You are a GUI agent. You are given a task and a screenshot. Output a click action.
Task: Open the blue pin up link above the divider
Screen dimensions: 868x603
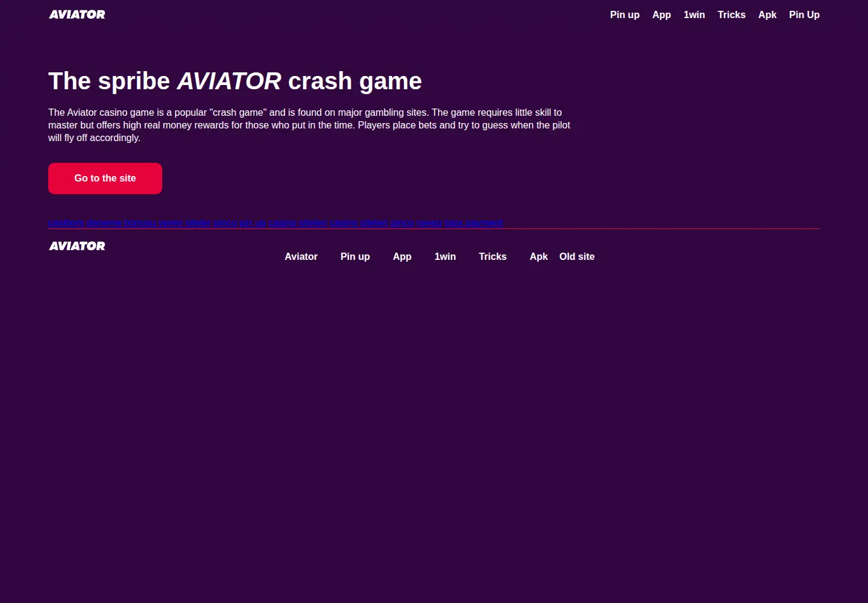click(253, 223)
